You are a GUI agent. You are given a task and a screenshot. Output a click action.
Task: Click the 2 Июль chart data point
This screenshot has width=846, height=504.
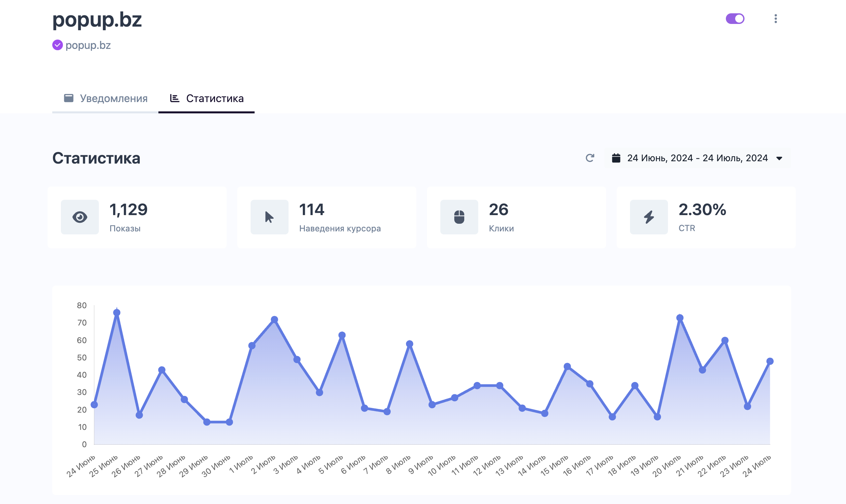click(x=274, y=319)
